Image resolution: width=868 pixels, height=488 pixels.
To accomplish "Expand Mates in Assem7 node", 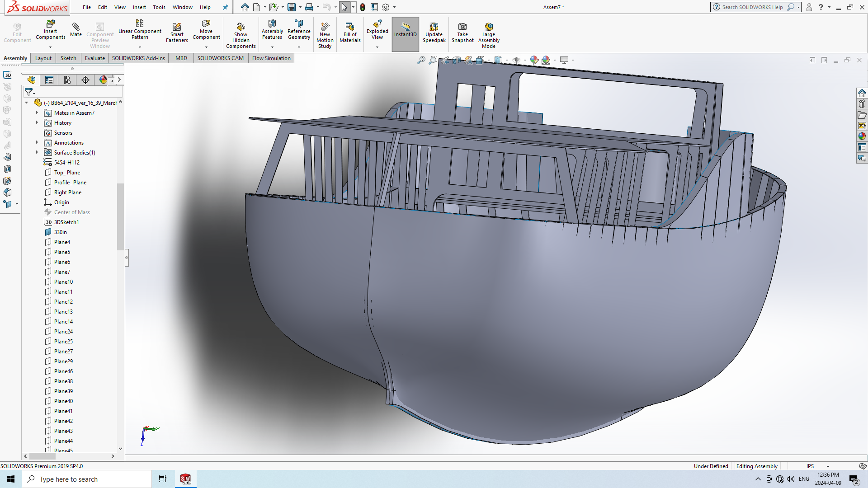I will [37, 113].
